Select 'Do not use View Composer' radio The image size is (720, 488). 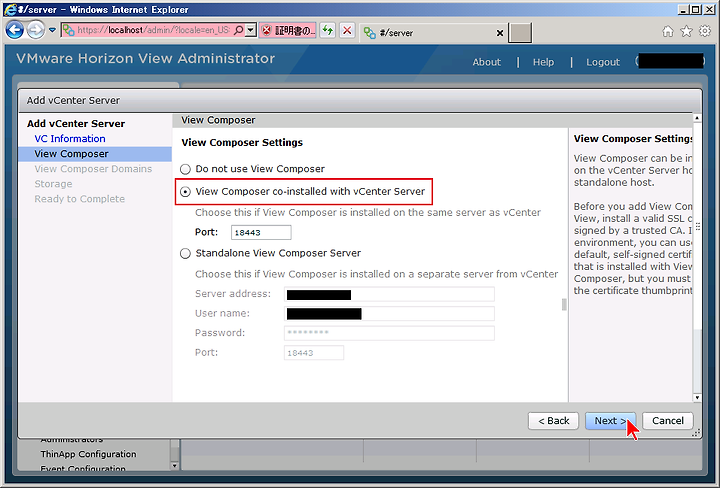(x=185, y=169)
